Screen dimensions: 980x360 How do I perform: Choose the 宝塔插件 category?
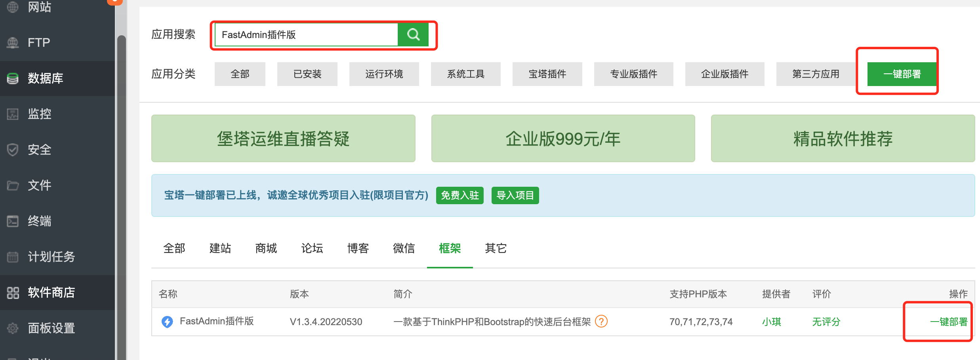click(547, 74)
